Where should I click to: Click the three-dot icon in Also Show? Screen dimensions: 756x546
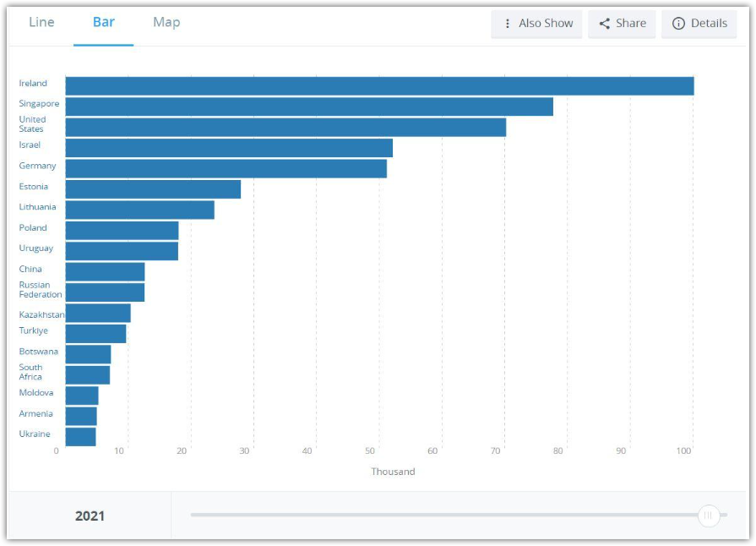[507, 24]
